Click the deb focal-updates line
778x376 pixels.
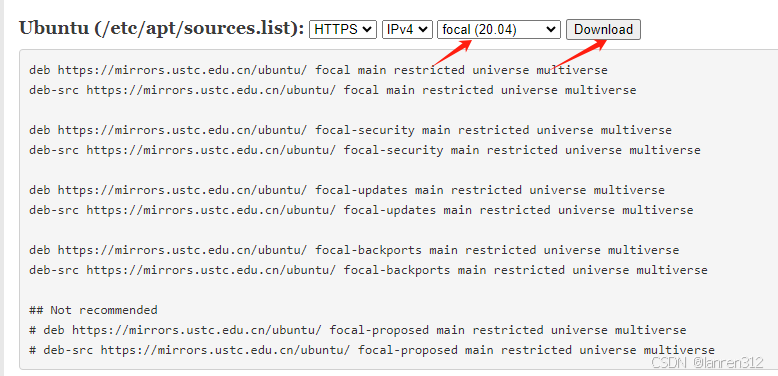click(347, 190)
